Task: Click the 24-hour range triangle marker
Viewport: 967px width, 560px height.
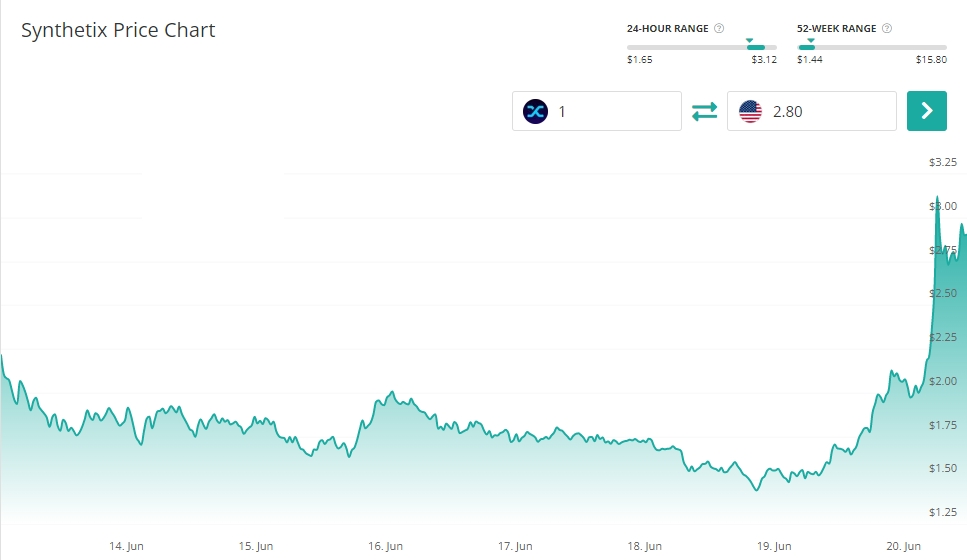Action: click(749, 41)
